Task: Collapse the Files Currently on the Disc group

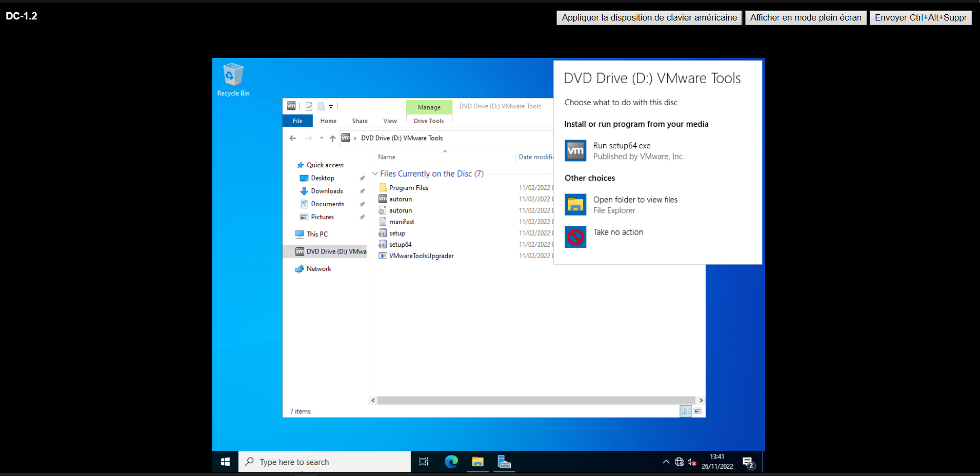Action: [x=375, y=174]
